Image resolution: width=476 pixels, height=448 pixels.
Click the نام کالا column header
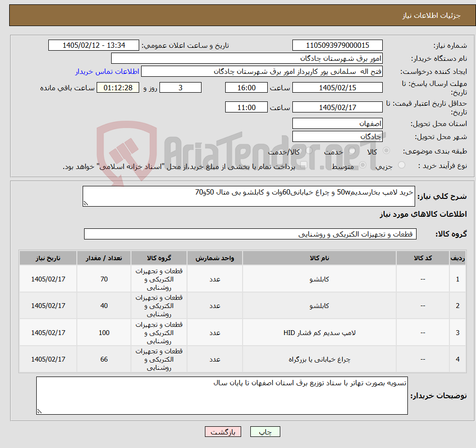coord(319,258)
